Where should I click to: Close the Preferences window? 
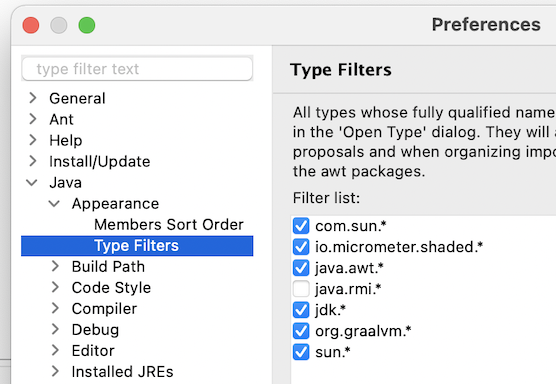pyautogui.click(x=31, y=26)
